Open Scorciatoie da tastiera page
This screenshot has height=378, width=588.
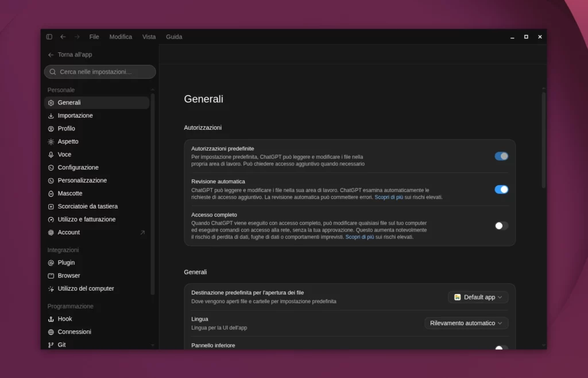[x=96, y=206]
